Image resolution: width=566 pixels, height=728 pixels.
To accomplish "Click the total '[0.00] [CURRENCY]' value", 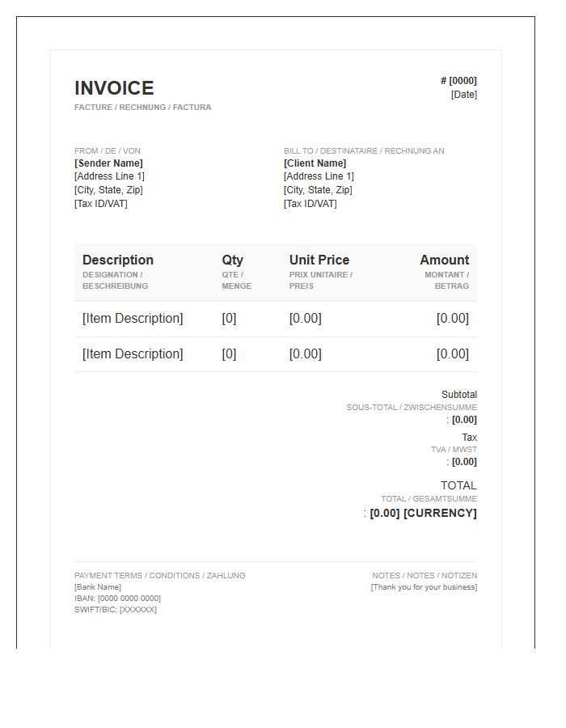I will (423, 513).
